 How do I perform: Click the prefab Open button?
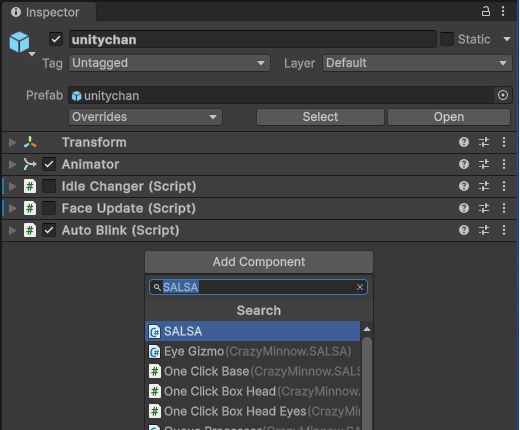click(x=449, y=117)
